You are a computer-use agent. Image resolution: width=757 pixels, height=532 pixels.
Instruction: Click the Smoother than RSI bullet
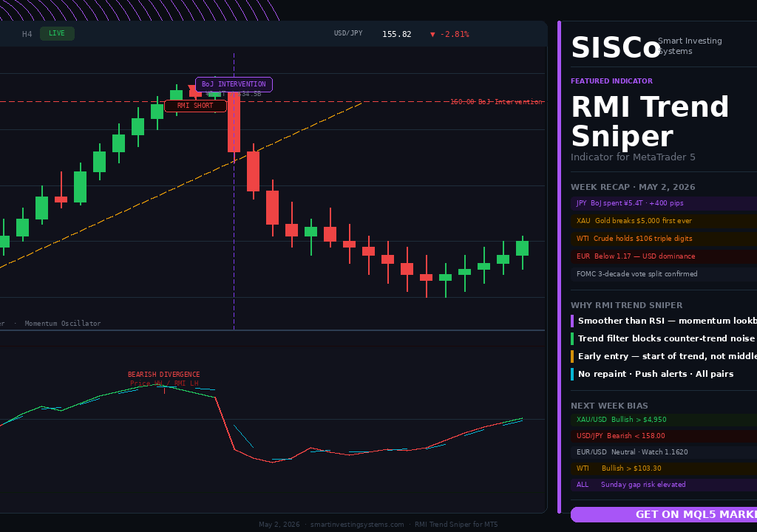point(664,321)
